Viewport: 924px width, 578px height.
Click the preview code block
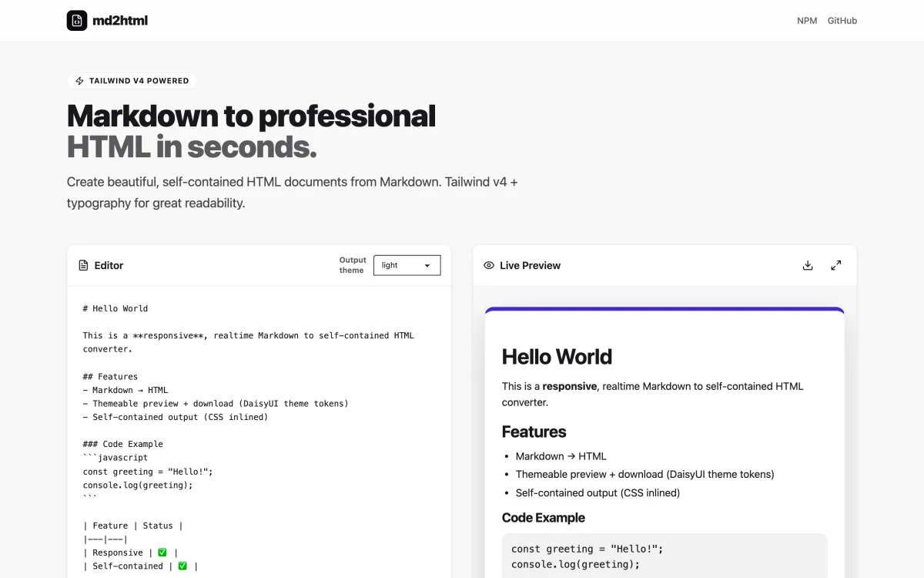click(x=665, y=556)
